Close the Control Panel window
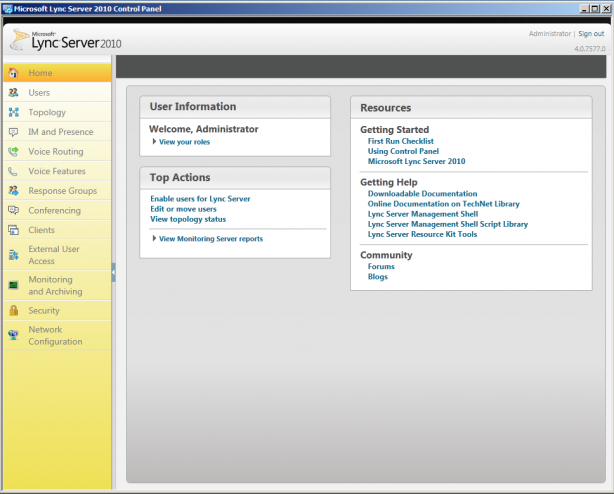This screenshot has width=614, height=494. click(606, 9)
